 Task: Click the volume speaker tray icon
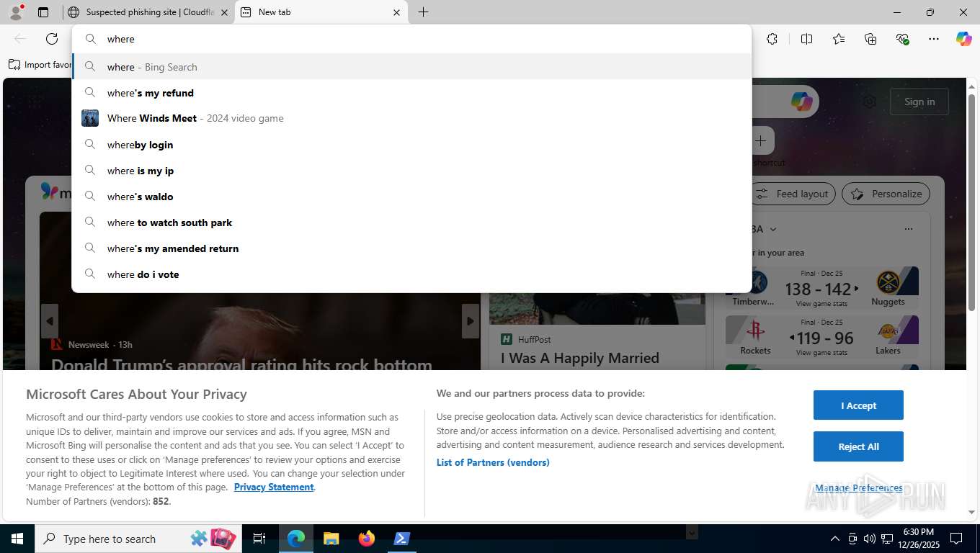(x=869, y=539)
